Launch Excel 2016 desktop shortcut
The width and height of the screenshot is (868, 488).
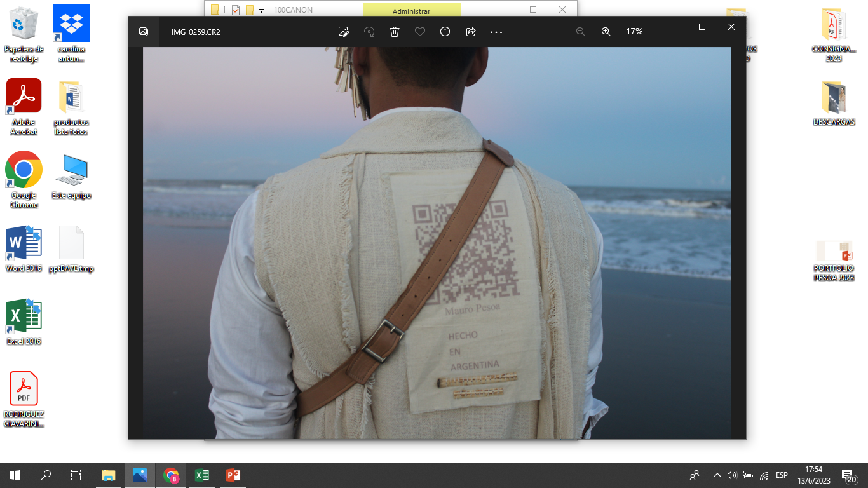pyautogui.click(x=24, y=322)
